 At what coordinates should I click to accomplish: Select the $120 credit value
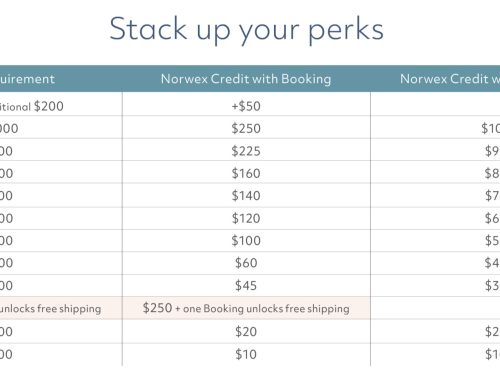coord(246,218)
